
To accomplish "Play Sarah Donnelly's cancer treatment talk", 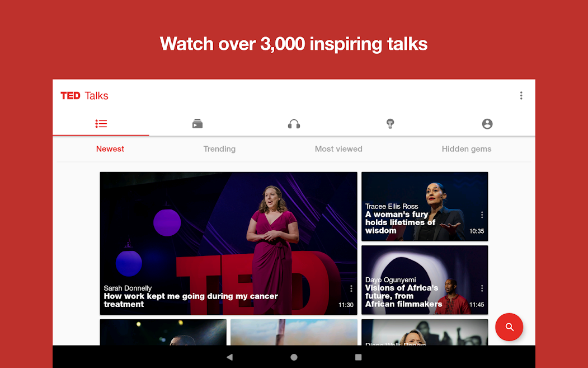I will tap(228, 235).
